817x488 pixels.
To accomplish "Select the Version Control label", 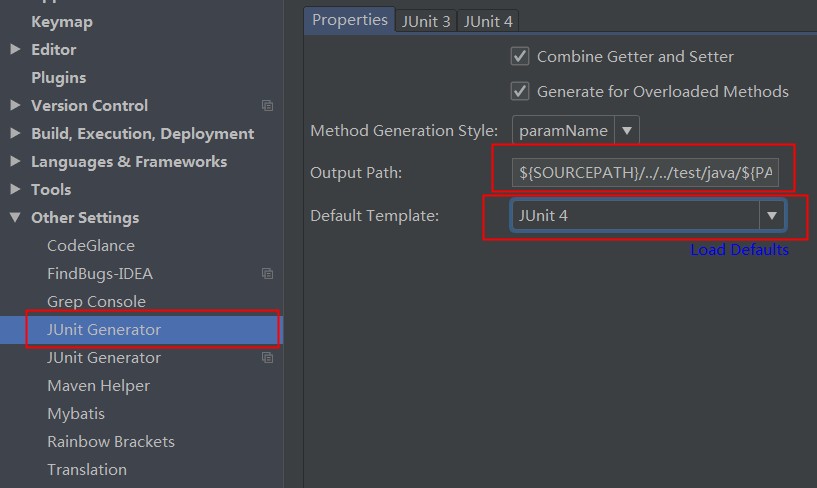I will [90, 105].
